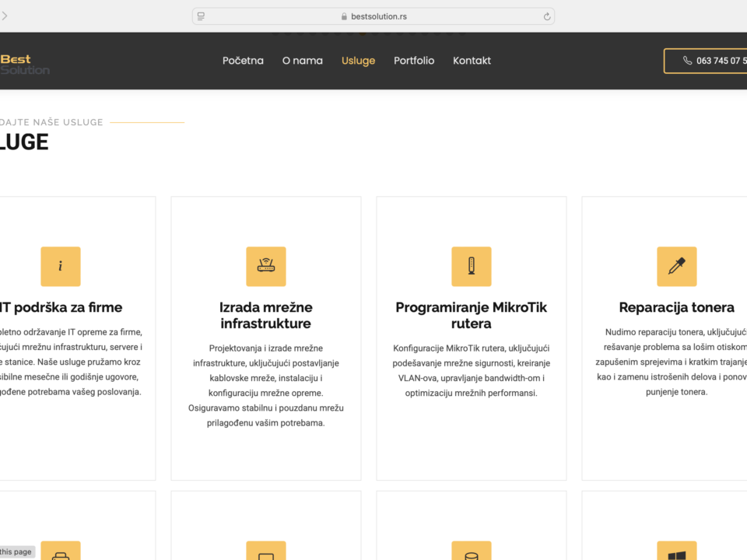Viewport: 747px width, 560px height.
Task: Click the eyedropper icon for toner repair
Action: pos(676,267)
